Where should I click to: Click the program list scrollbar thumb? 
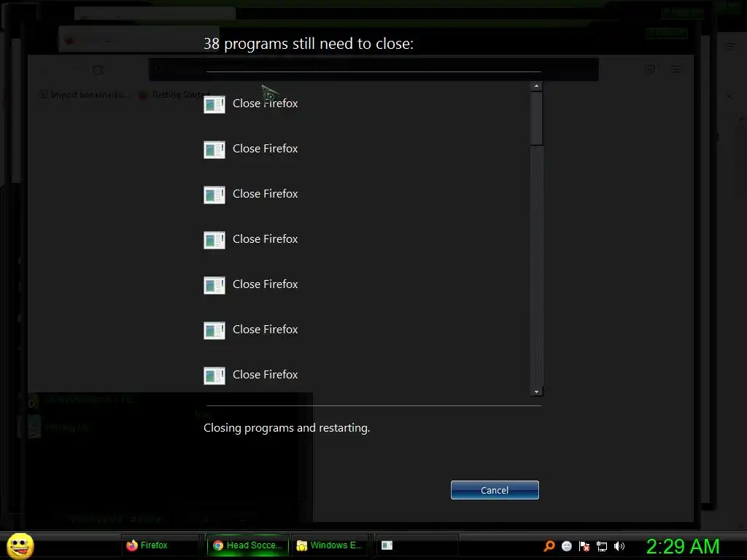(x=536, y=118)
